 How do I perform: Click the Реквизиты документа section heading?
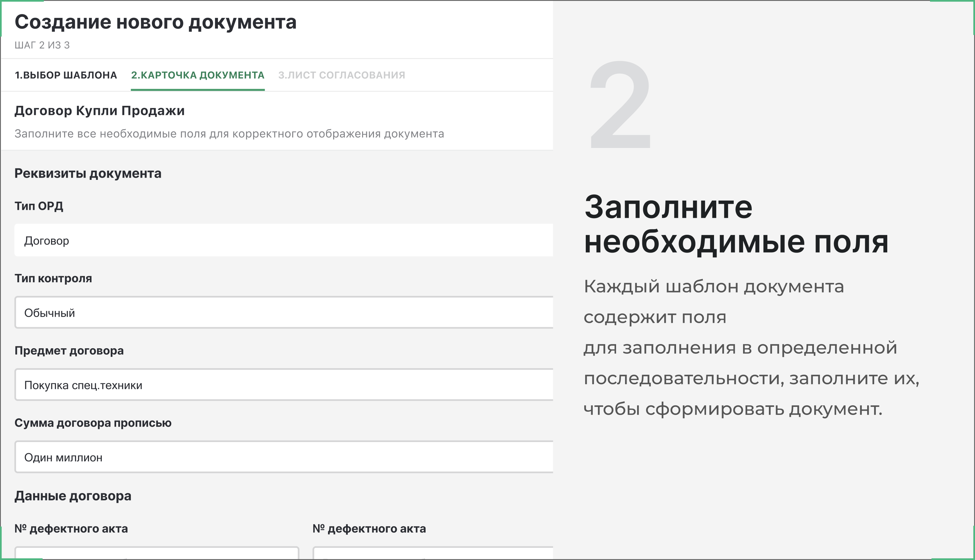[x=88, y=173]
